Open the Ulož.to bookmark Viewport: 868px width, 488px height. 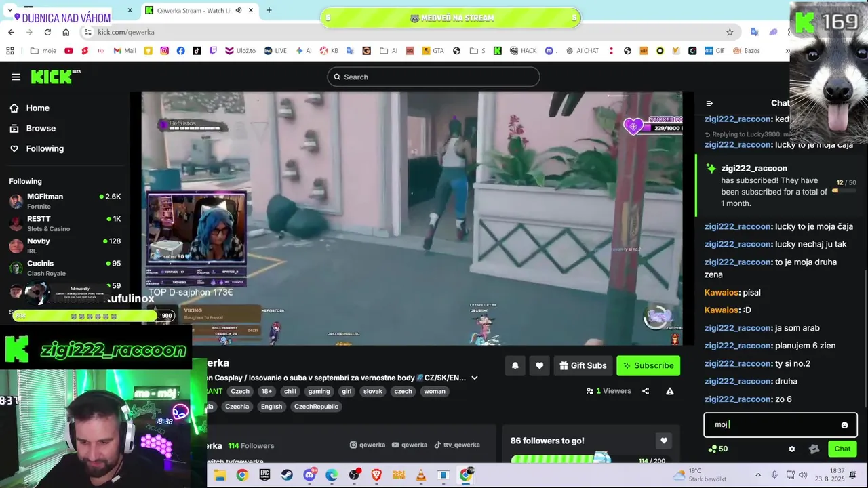[240, 51]
